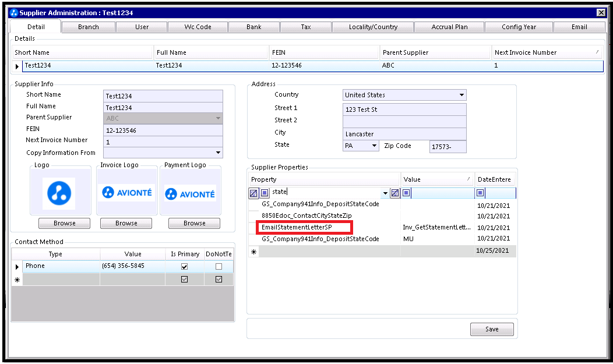Click Browse under Payment Logo
The width and height of the screenshot is (613, 364).
(194, 223)
